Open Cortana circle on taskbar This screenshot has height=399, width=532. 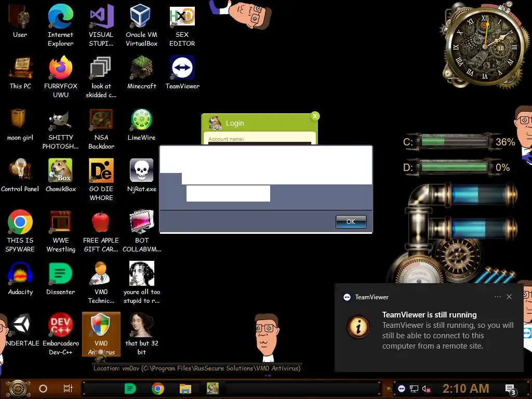(x=43, y=389)
